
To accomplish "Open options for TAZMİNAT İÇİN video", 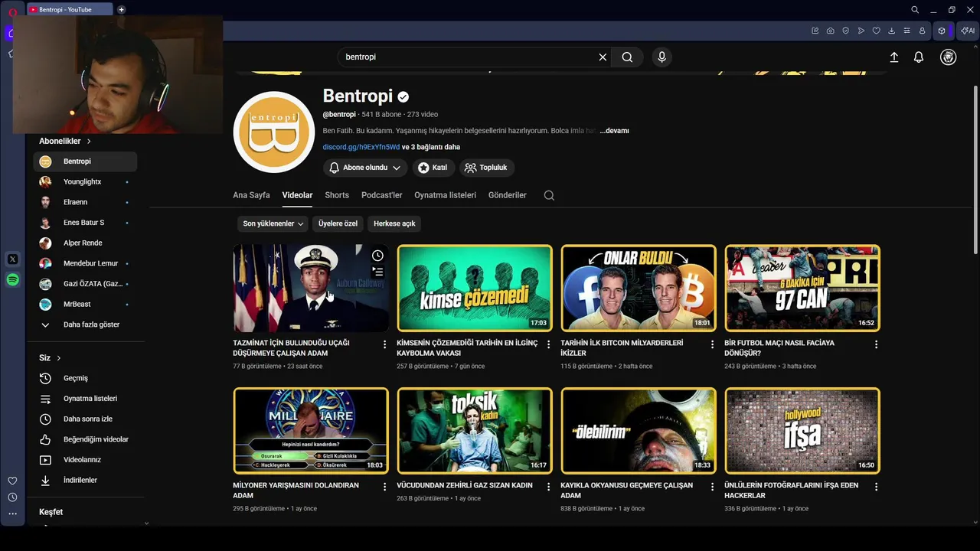I will (x=384, y=344).
